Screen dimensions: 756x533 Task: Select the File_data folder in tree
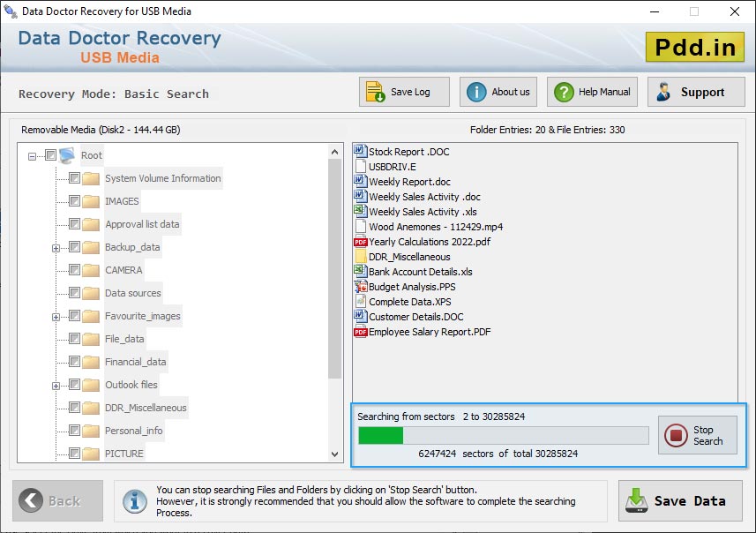pos(124,339)
